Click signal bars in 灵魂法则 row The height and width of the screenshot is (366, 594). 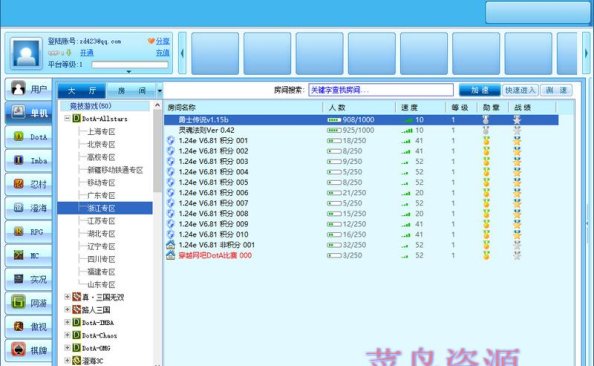(407, 130)
